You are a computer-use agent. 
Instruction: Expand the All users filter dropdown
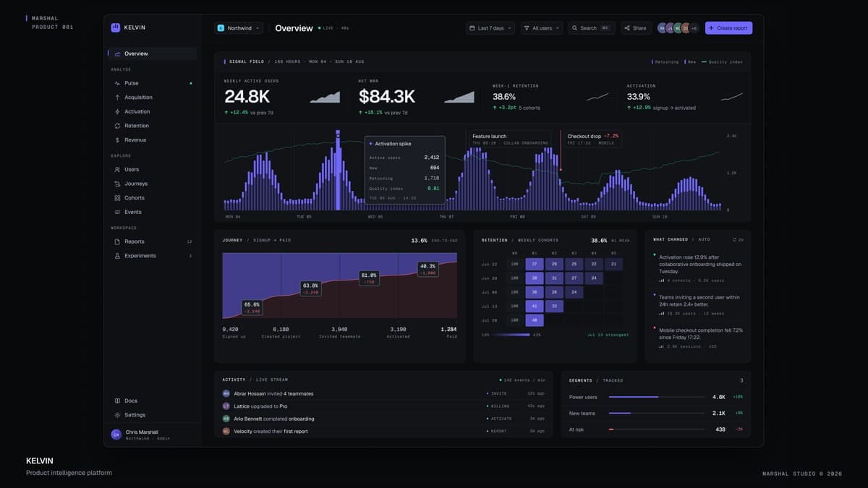(x=542, y=28)
